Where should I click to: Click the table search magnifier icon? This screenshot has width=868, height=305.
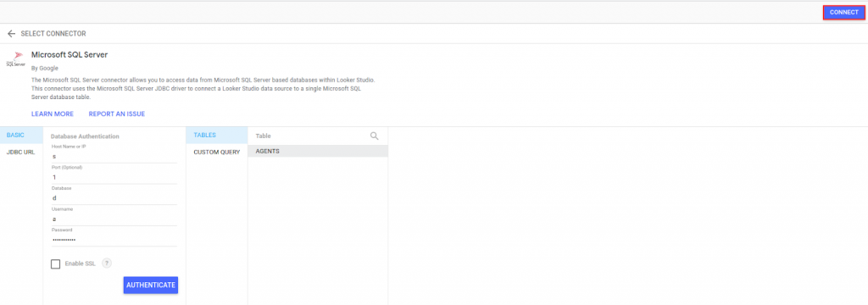(x=375, y=136)
